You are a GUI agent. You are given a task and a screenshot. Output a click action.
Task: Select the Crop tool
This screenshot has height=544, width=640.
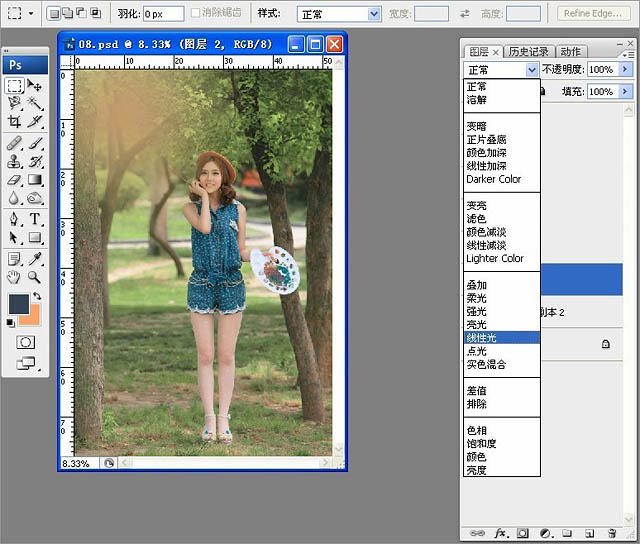click(14, 122)
